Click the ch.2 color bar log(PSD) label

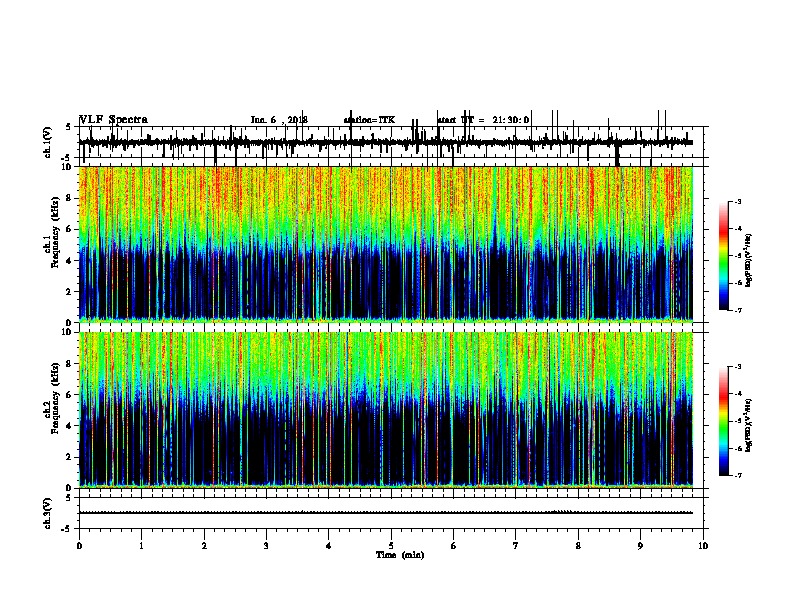(x=748, y=426)
